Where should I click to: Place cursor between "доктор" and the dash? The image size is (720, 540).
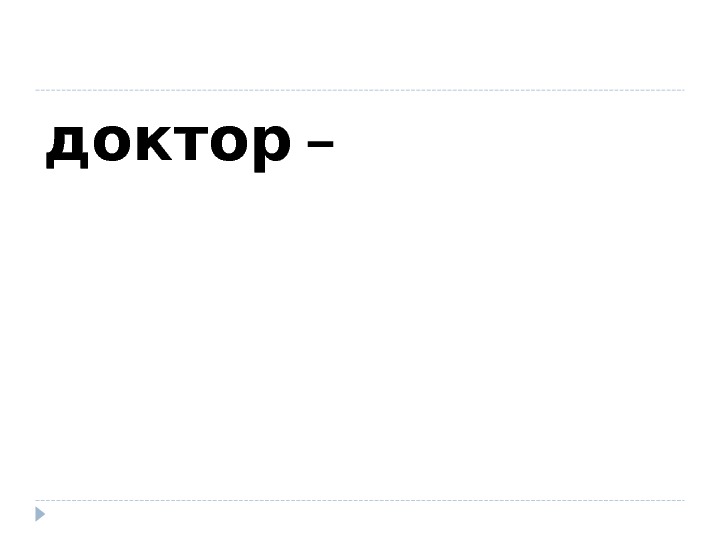pos(299,144)
